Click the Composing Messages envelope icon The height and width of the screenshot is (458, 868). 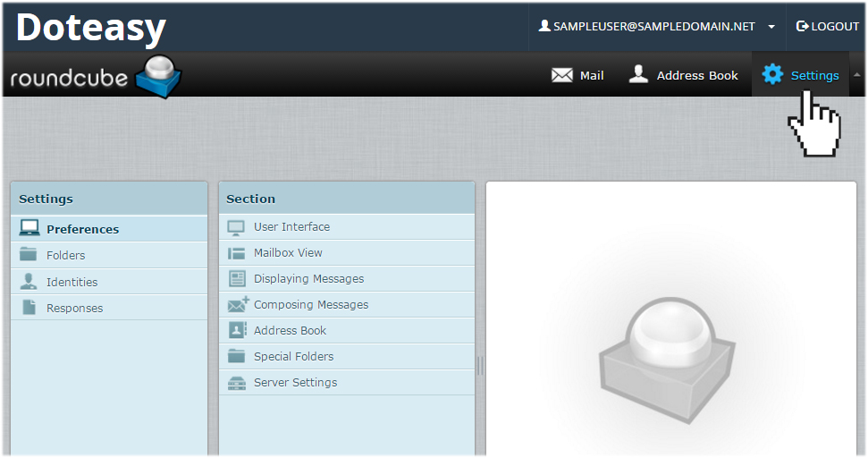click(238, 304)
